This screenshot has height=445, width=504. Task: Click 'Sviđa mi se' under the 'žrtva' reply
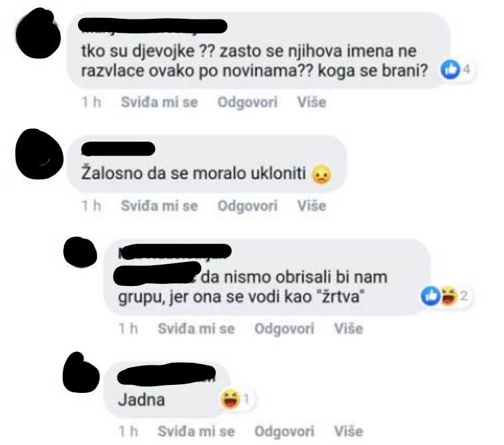pos(196,329)
